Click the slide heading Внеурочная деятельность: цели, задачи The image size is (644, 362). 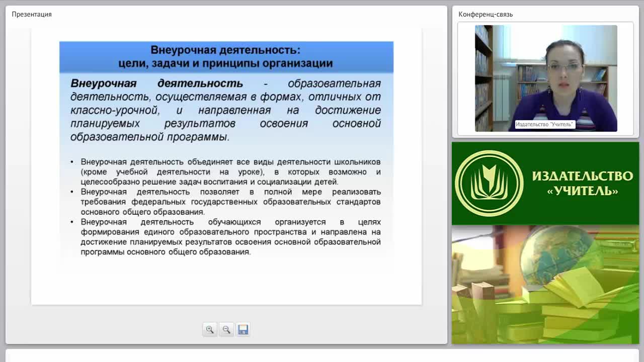coord(226,57)
